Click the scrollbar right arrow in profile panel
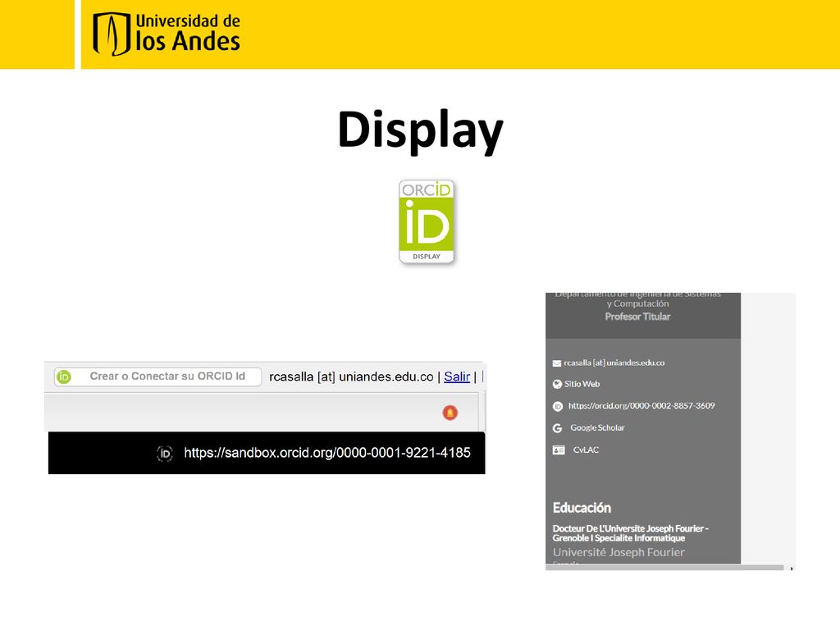 pos(792,568)
